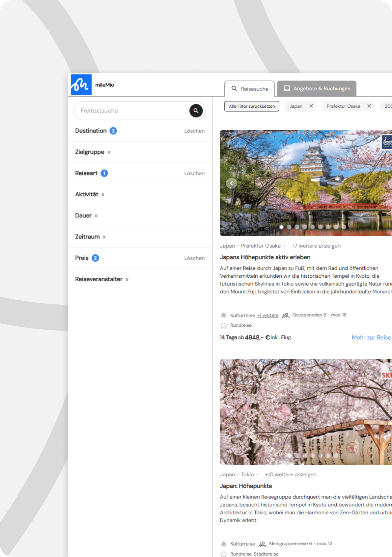Expand the Dauer filter
The image size is (392, 557).
coord(86,216)
